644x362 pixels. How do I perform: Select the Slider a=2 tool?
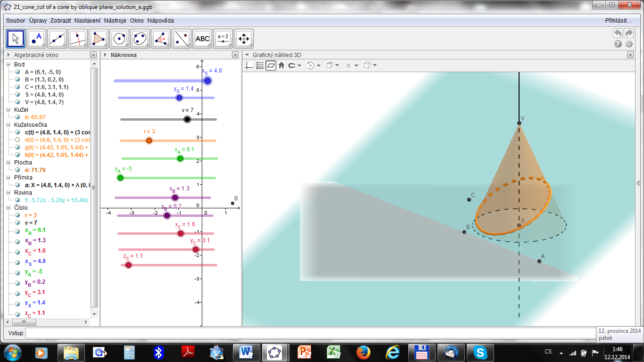[x=223, y=39]
